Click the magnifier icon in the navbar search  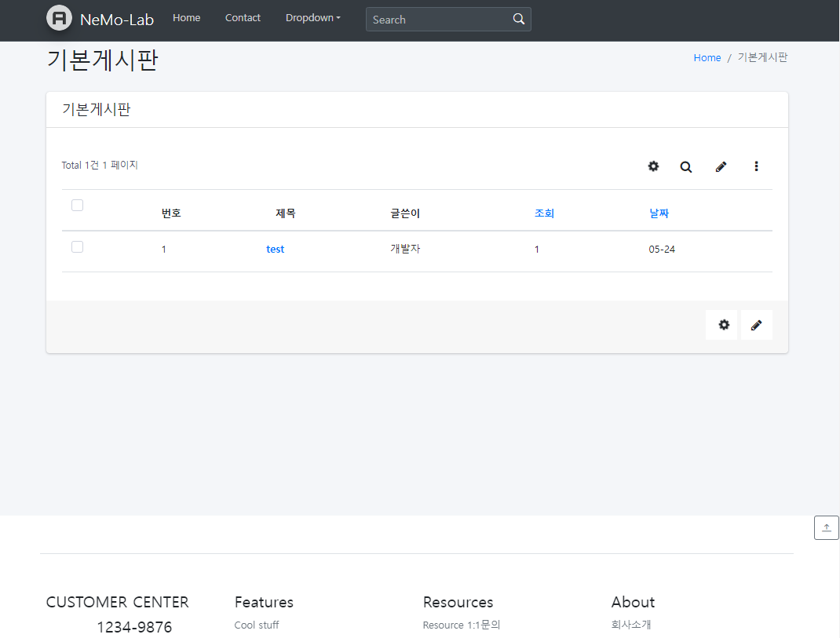point(518,20)
